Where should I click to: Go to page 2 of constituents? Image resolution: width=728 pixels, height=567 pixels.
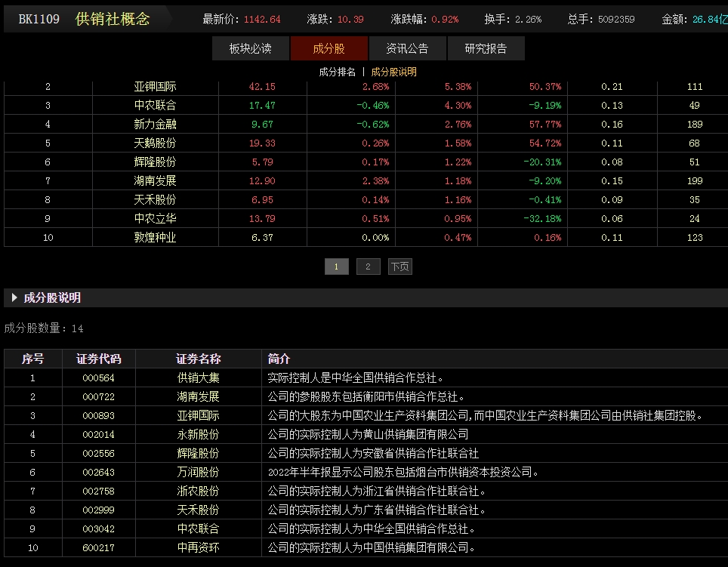[x=369, y=267]
